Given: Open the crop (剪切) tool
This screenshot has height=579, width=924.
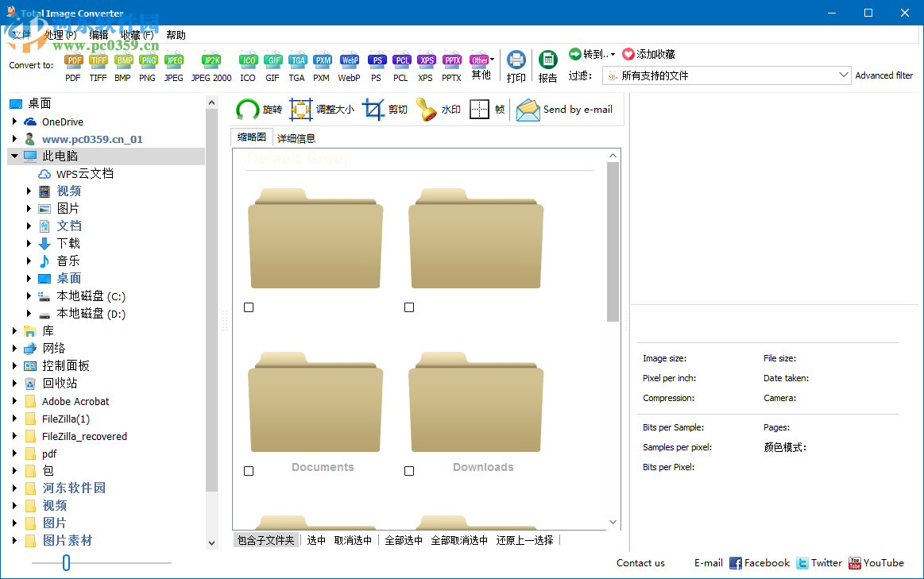Looking at the screenshot, I should (x=385, y=110).
